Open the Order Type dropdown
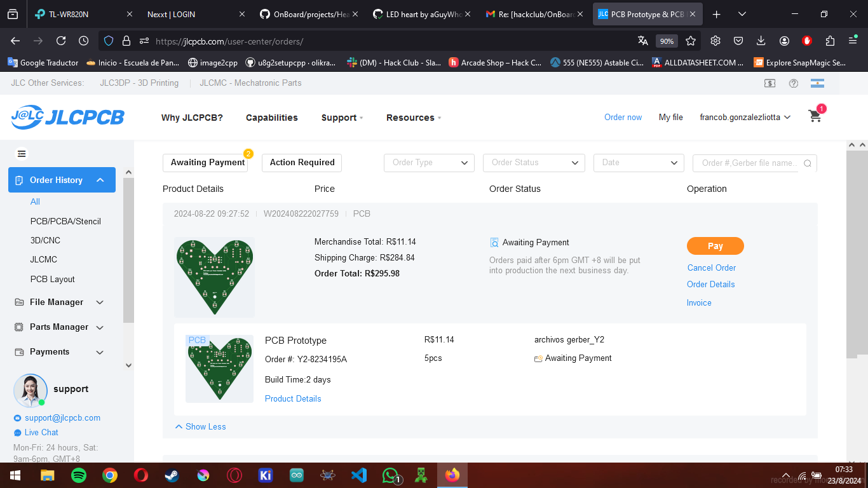Image resolution: width=868 pixels, height=488 pixels. [429, 163]
